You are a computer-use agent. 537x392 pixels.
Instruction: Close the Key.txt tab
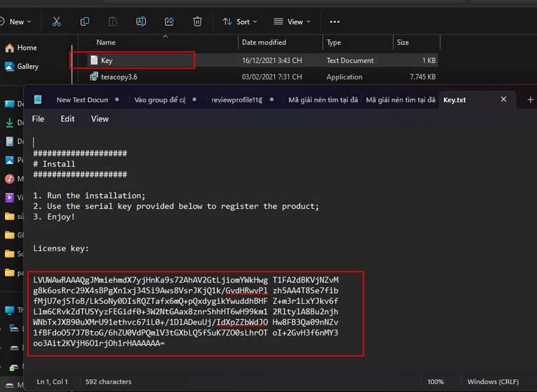pyautogui.click(x=503, y=99)
